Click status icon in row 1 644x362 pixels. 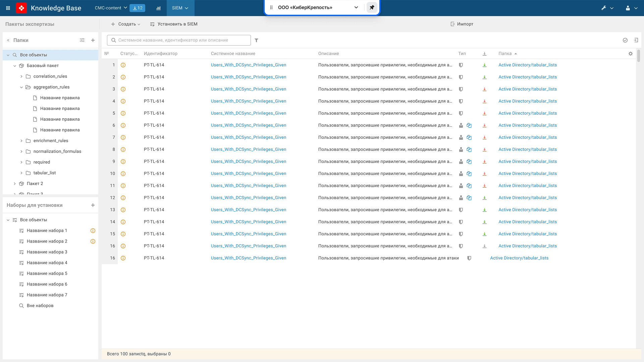(x=123, y=65)
